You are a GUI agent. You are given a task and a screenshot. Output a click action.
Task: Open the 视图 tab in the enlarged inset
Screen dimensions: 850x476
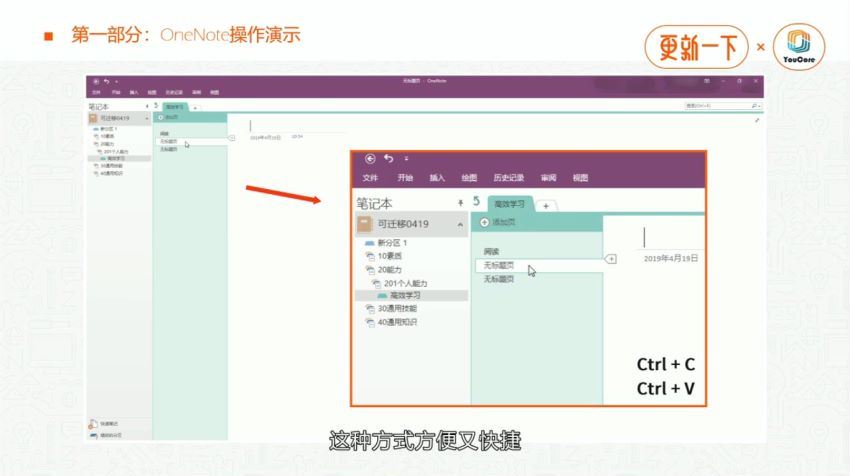pyautogui.click(x=581, y=178)
